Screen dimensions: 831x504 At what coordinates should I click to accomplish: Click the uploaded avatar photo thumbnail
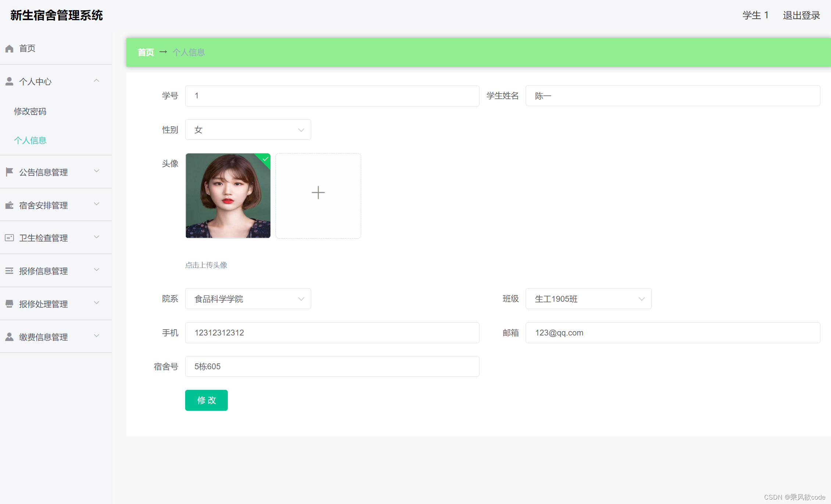point(228,196)
